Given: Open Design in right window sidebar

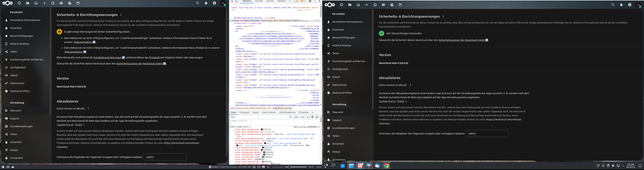Looking at the screenshot, I should tap(347, 152).
